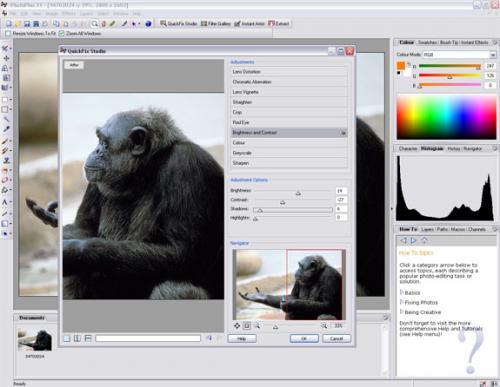
Task: Click the fit-to-window icon under the QuickFix Navigator
Action: tap(247, 326)
